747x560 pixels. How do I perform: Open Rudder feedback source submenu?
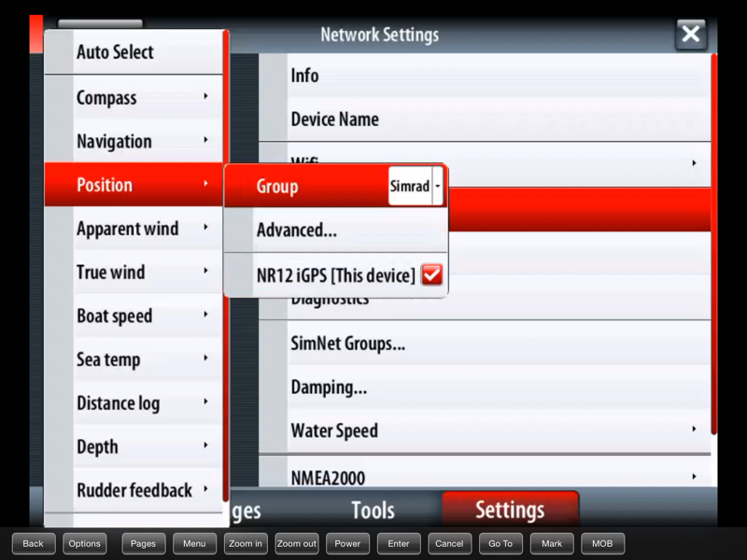coord(134,490)
